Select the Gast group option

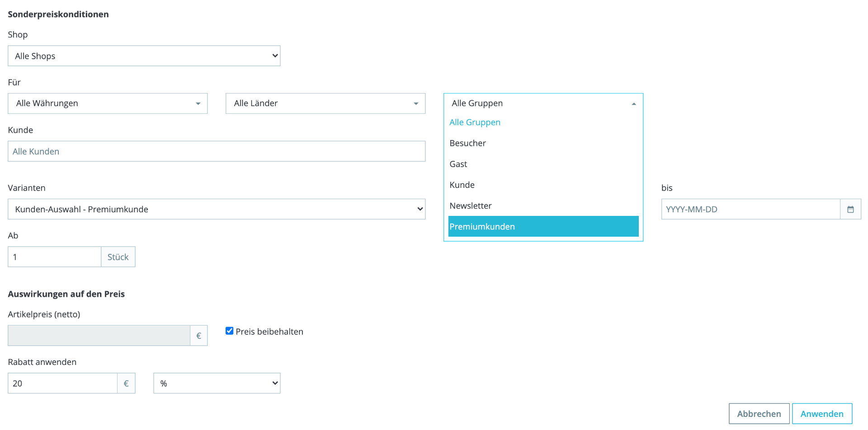coord(543,164)
